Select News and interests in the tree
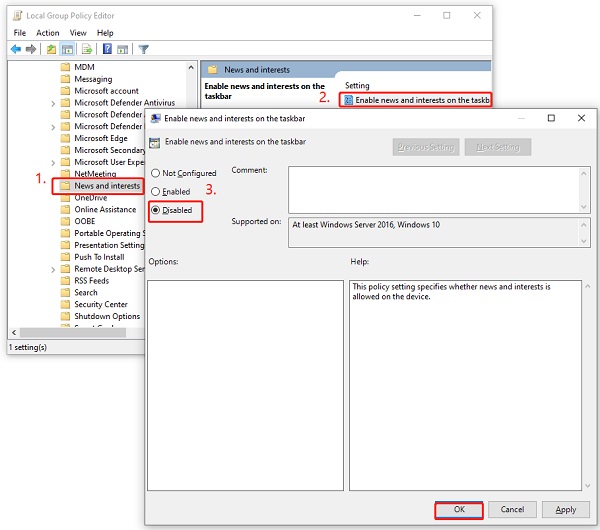 107,186
